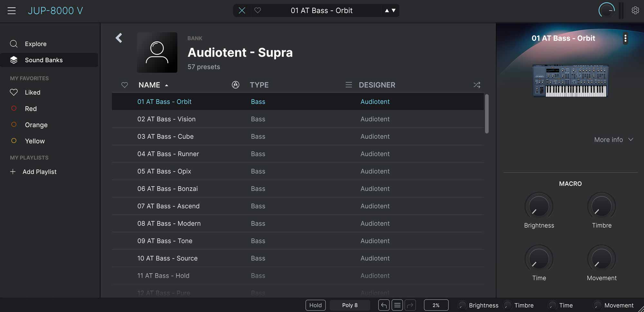This screenshot has width=644, height=312.
Task: Sort presets by DESIGNER column
Action: tap(377, 85)
